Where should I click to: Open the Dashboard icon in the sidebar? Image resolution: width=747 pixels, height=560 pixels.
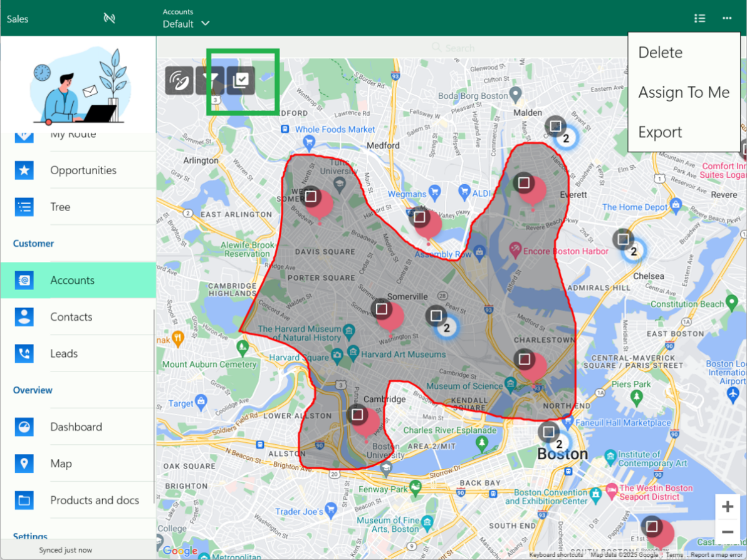pos(24,427)
